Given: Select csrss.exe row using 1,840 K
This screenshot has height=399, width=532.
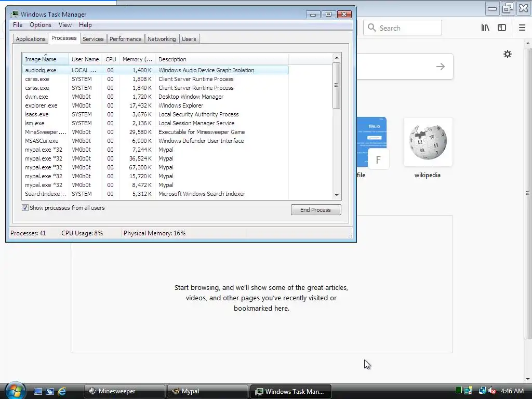Looking at the screenshot, I should coord(155,88).
